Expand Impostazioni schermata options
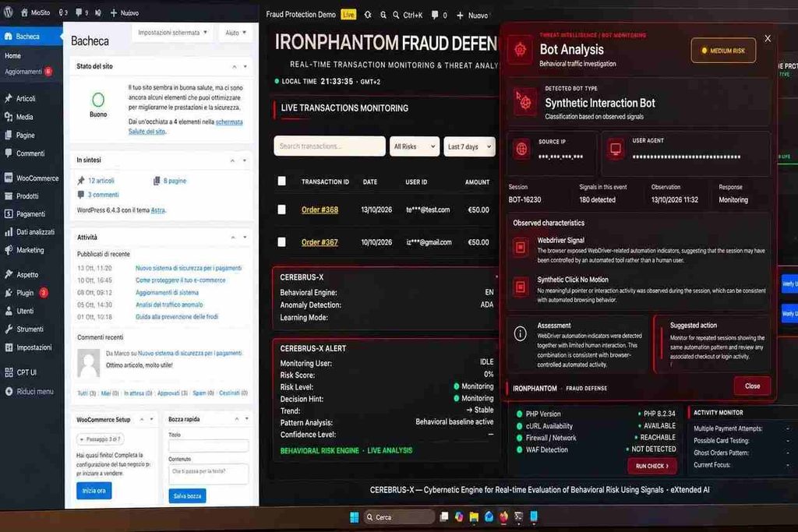The height and width of the screenshot is (532, 798). pos(172,33)
